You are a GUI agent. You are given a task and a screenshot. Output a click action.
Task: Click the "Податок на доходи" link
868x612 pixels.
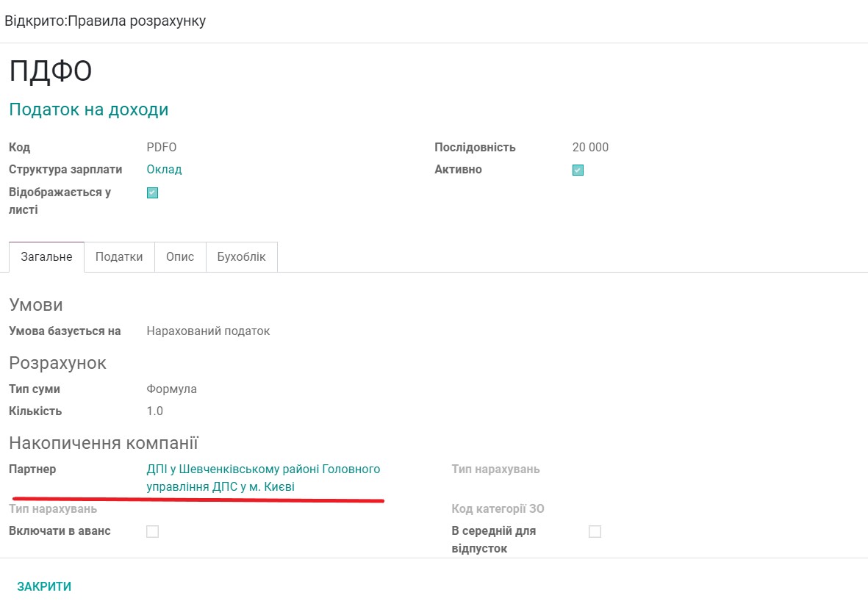pyautogui.click(x=88, y=108)
